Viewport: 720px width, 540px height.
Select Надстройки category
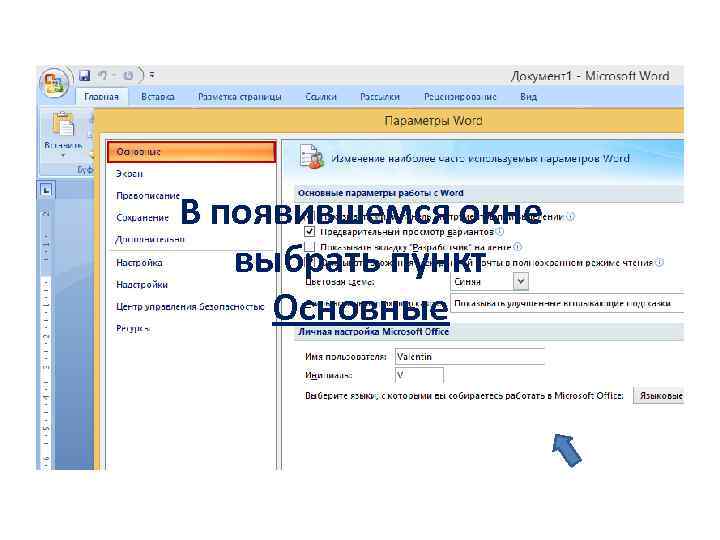coord(191,285)
